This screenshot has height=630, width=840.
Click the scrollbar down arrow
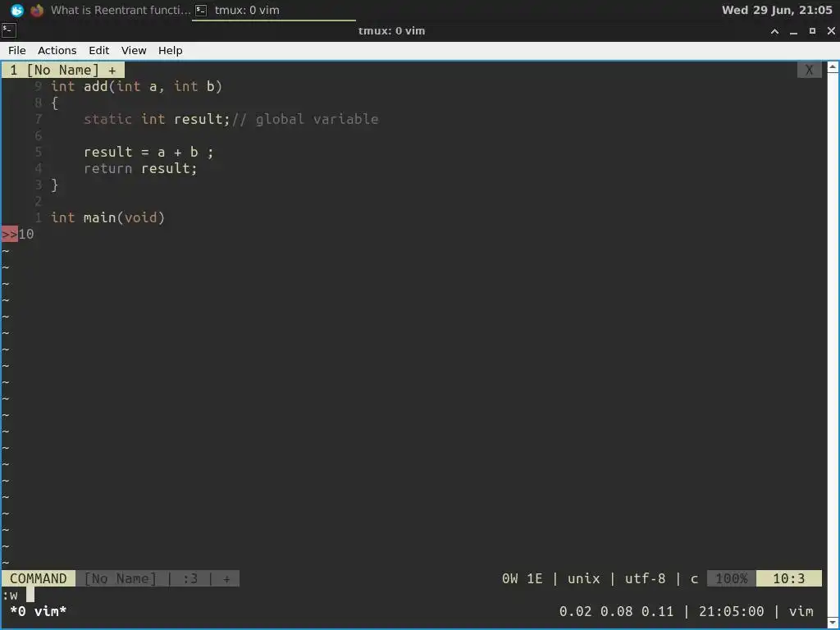click(x=833, y=623)
